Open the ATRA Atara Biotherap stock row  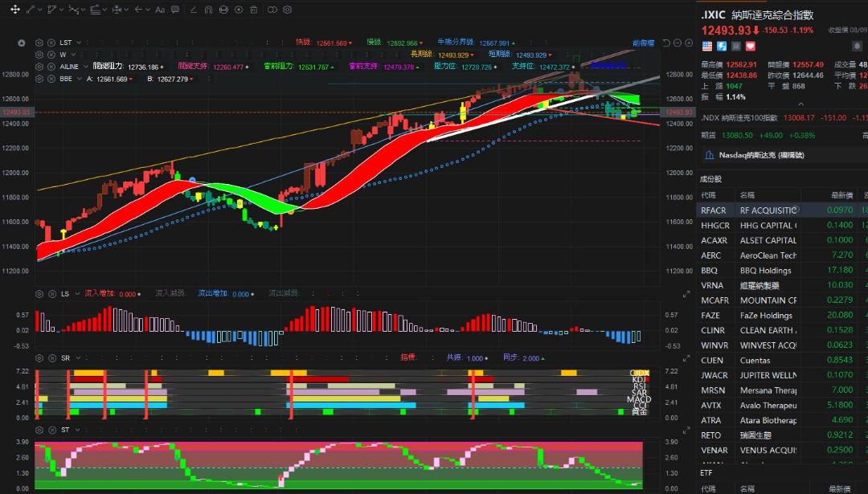[x=782, y=420]
